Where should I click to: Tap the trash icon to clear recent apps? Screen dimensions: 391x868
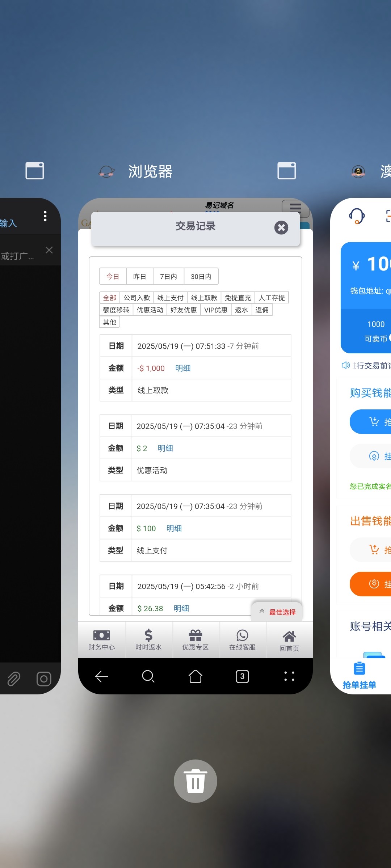[195, 781]
